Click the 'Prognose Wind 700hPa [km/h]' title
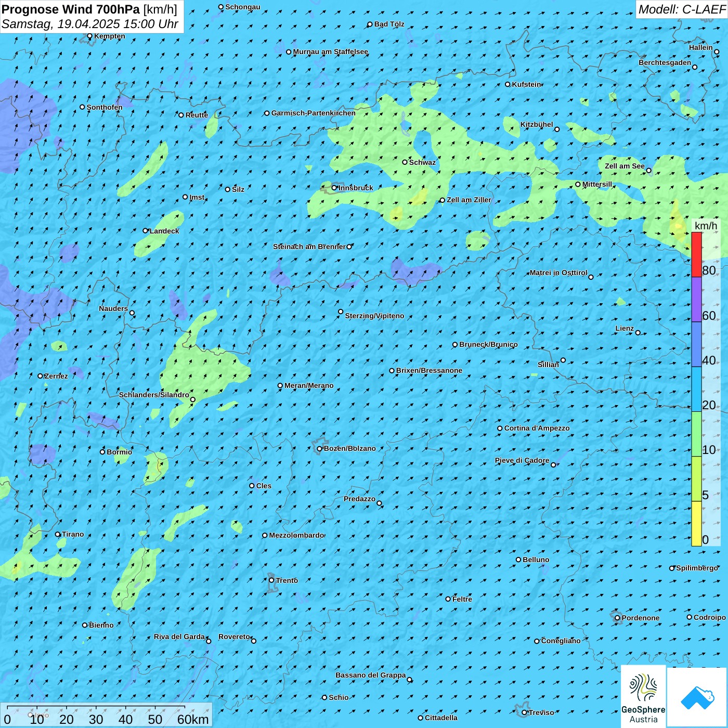Viewport: 728px width, 728px height. 89,9
